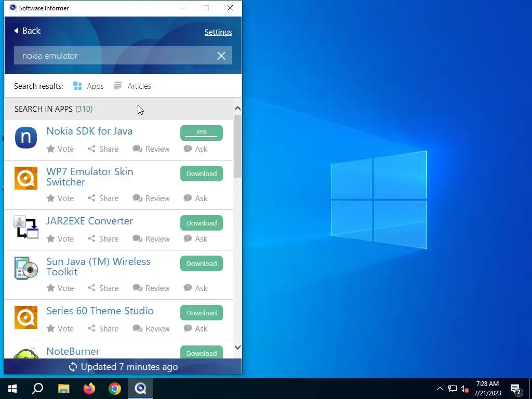Vote for JAR2EXE Converter
The width and height of the screenshot is (532, 399).
(x=60, y=239)
